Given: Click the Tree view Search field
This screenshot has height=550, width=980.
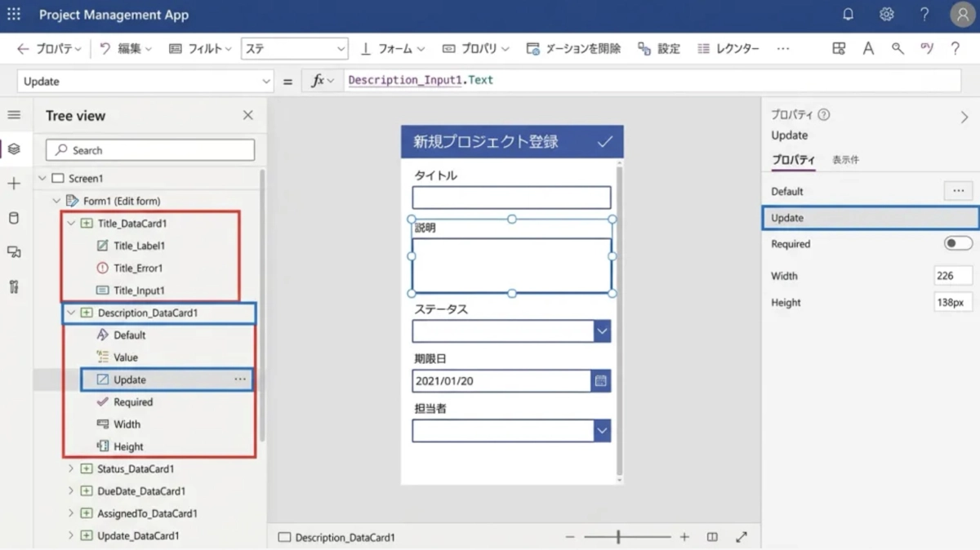Looking at the screenshot, I should [150, 150].
